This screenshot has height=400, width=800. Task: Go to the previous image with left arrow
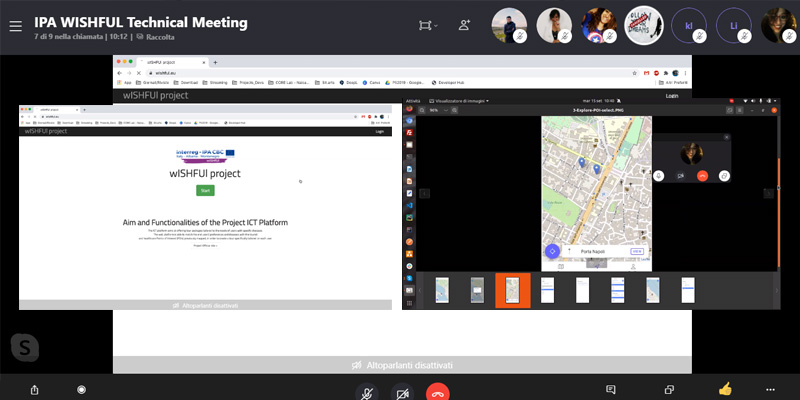coord(424,193)
